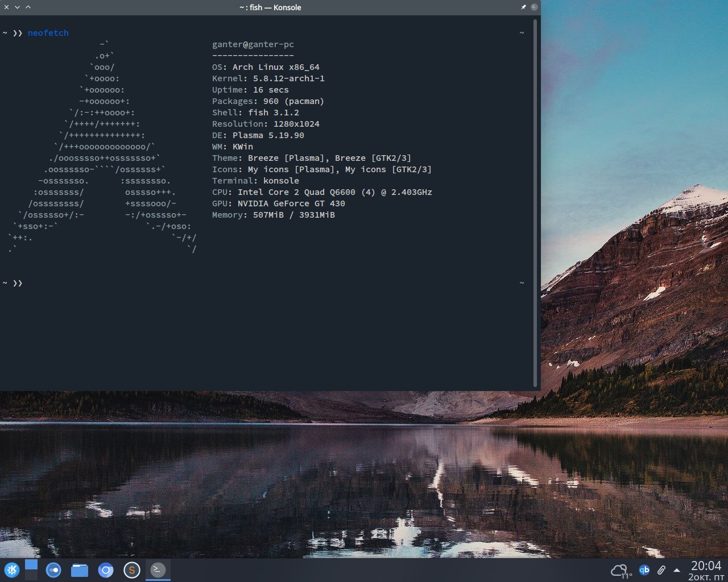The width and height of the screenshot is (728, 582).
Task: Expand hidden system tray icons arrow
Action: pyautogui.click(x=677, y=570)
